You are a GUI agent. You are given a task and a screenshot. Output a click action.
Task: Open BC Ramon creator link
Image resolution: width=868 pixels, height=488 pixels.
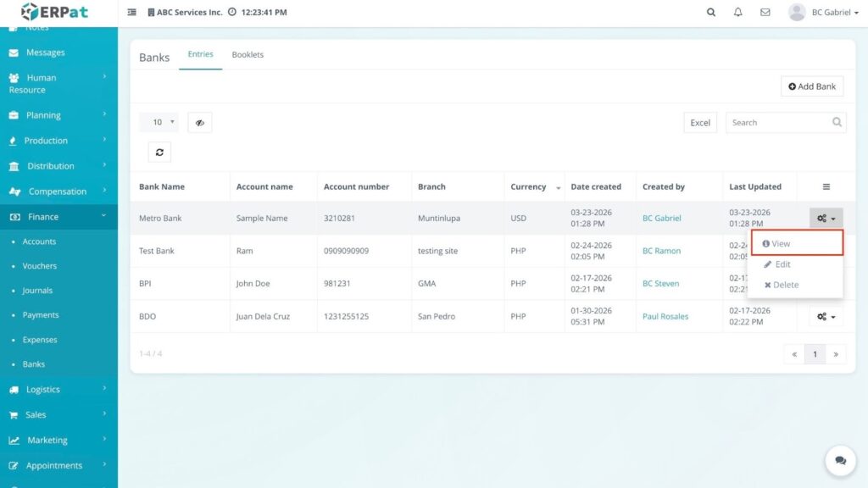pyautogui.click(x=661, y=251)
